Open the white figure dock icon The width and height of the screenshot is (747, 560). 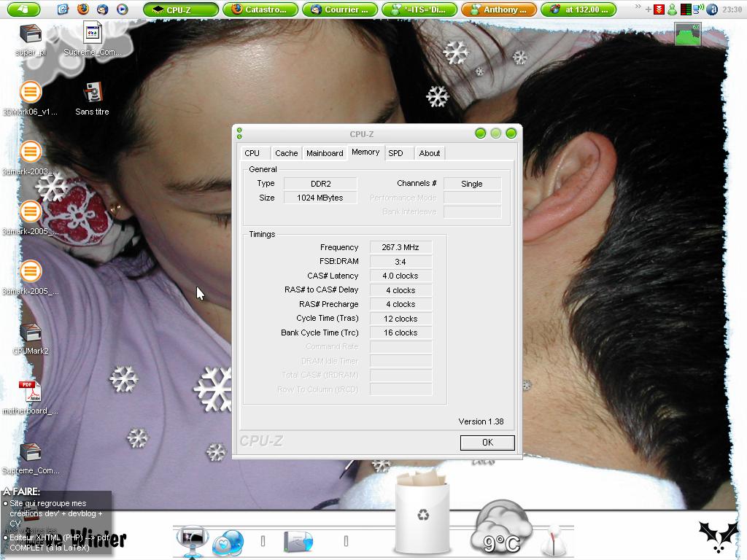click(x=554, y=540)
